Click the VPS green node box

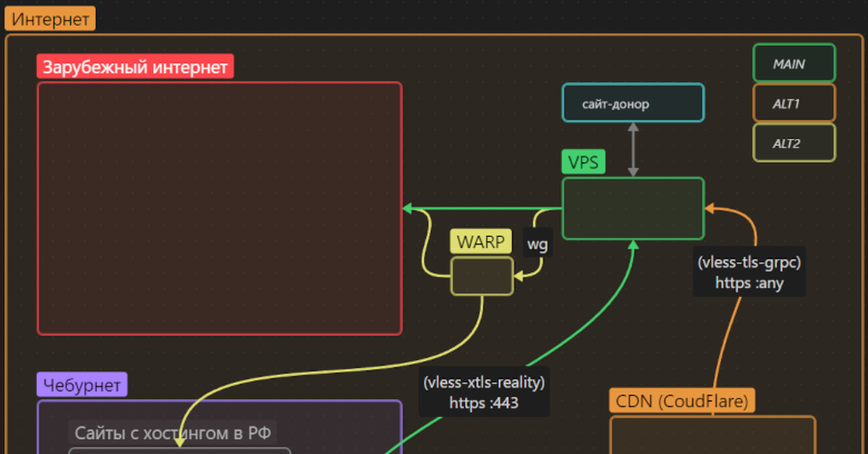pos(633,208)
